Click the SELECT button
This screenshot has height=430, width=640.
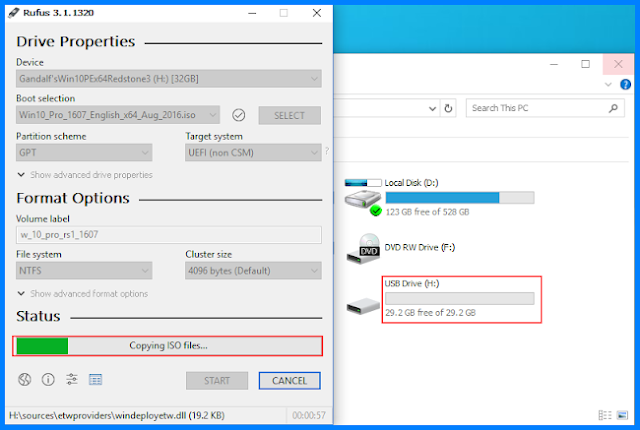289,115
